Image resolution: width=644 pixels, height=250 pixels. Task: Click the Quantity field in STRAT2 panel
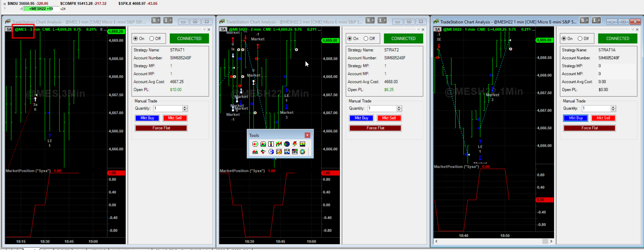382,108
